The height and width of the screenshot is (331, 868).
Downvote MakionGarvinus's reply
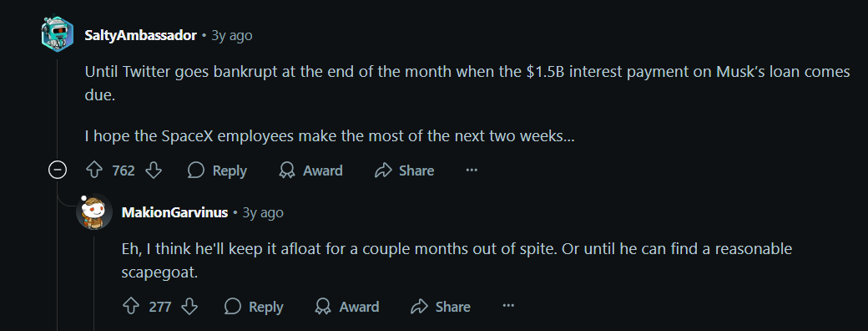[190, 307]
